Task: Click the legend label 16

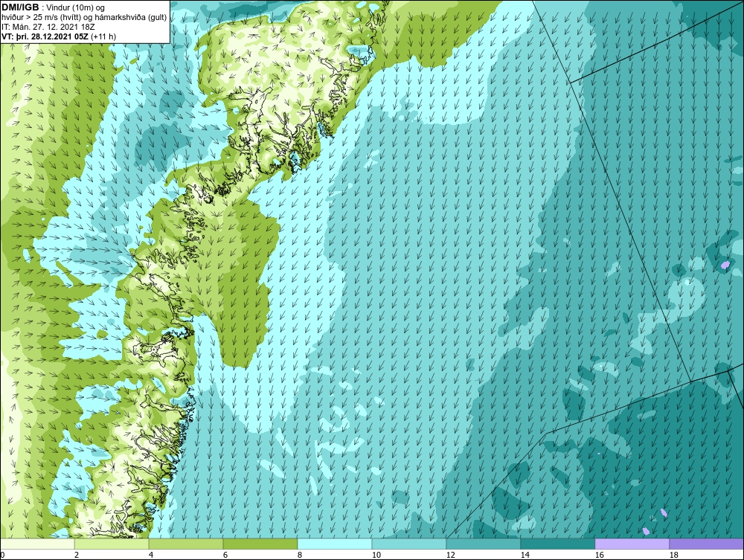Action: (x=599, y=555)
